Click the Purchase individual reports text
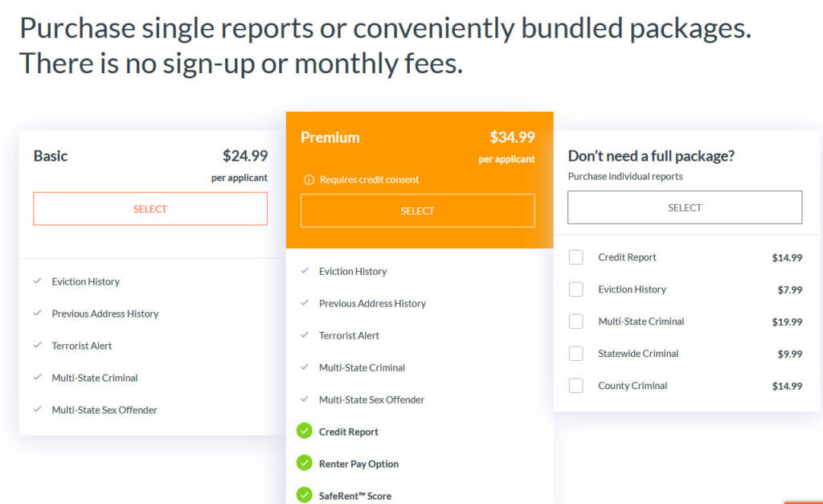The image size is (823, 504). point(625,175)
